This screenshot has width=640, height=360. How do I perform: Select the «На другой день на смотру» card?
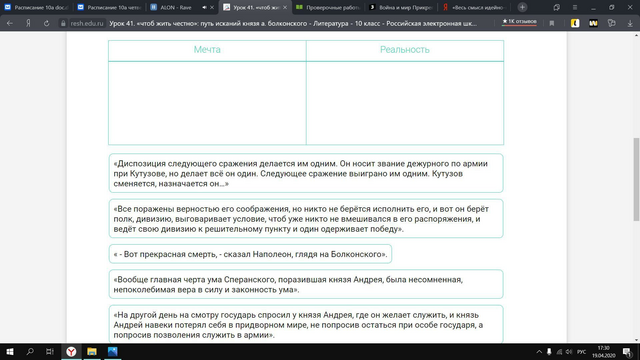pos(306,324)
